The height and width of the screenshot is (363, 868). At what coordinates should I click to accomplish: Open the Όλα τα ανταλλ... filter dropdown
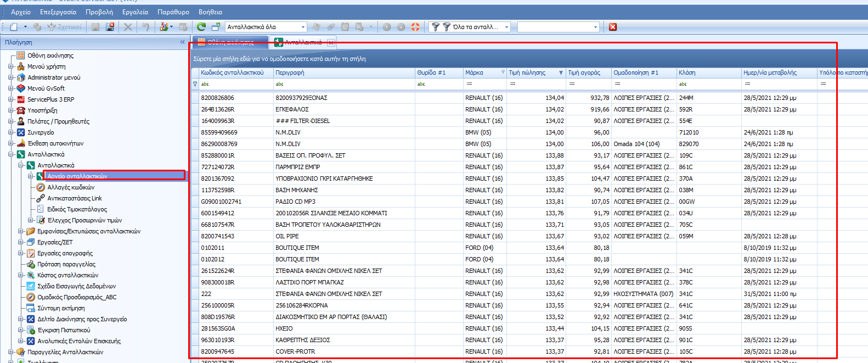coord(506,27)
